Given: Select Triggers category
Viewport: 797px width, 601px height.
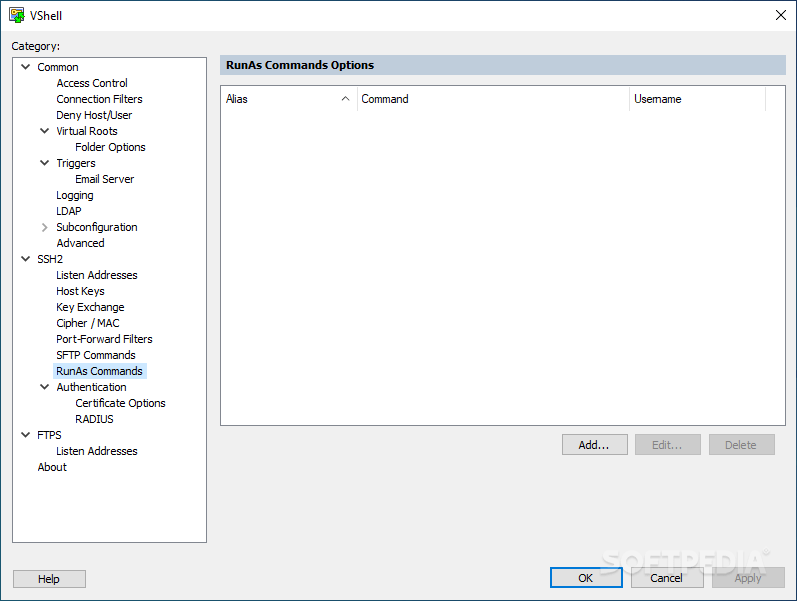Looking at the screenshot, I should [76, 163].
